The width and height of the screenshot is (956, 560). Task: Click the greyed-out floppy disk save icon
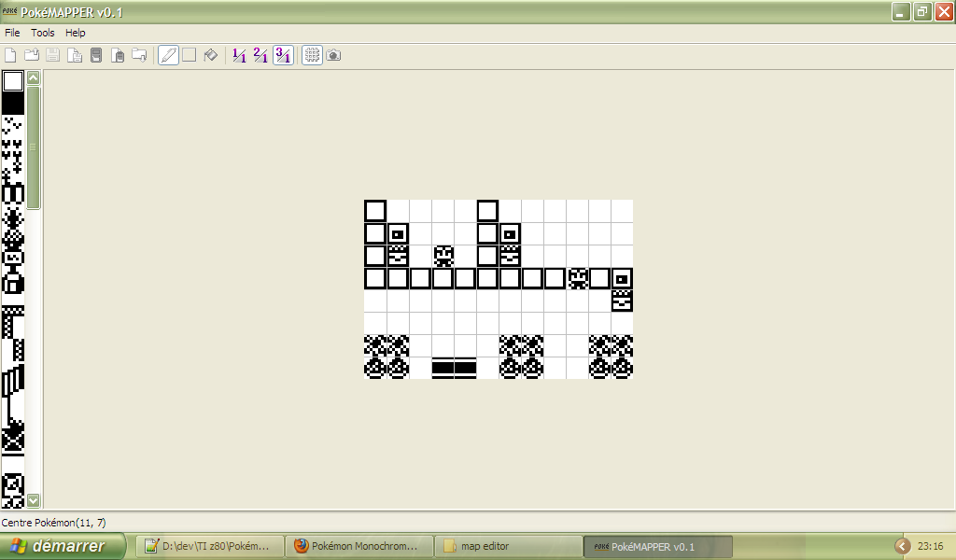[x=53, y=55]
